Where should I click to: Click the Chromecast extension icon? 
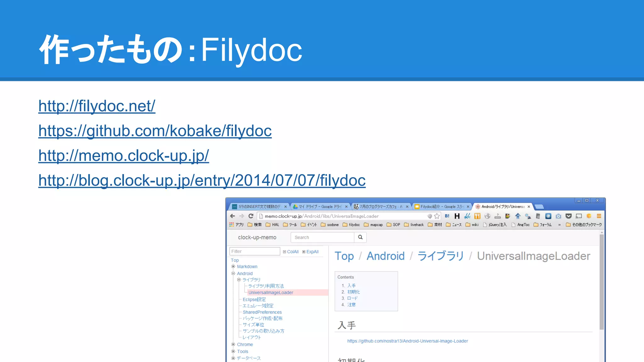tap(579, 216)
